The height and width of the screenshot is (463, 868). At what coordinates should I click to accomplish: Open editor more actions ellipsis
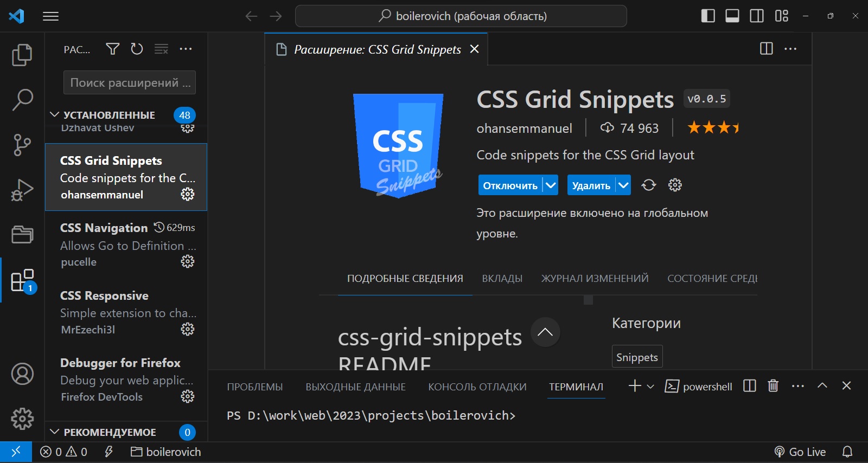point(791,49)
